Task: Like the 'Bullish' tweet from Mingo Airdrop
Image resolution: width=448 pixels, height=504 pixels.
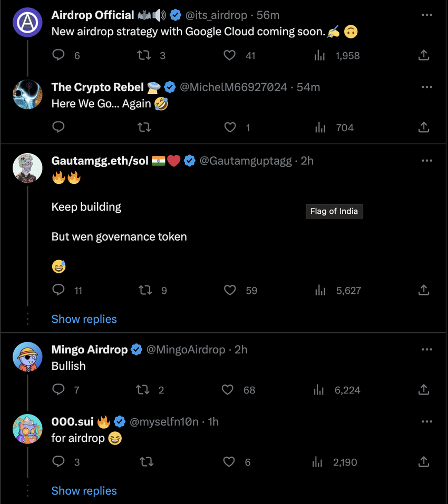Action: 228,390
